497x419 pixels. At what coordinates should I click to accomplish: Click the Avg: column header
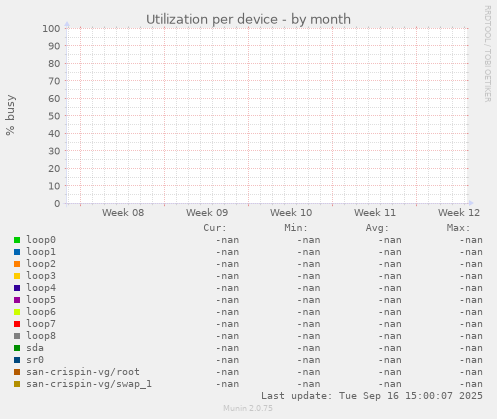point(377,228)
